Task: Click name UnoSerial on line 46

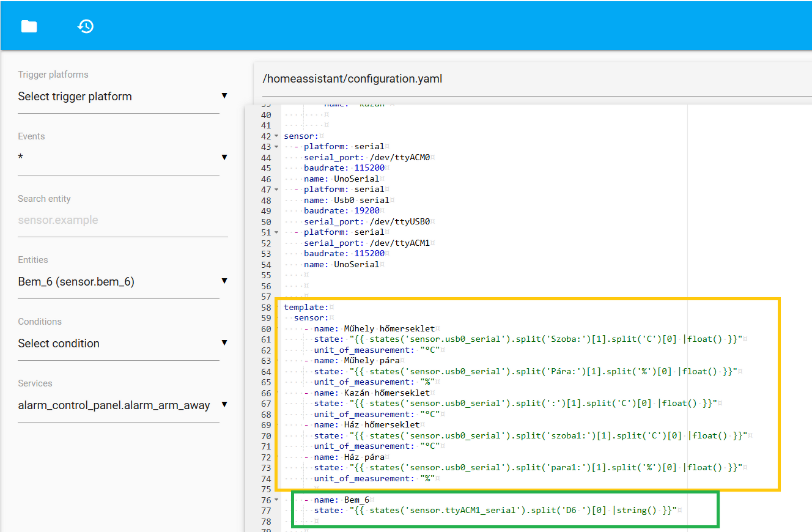Action: [341, 179]
